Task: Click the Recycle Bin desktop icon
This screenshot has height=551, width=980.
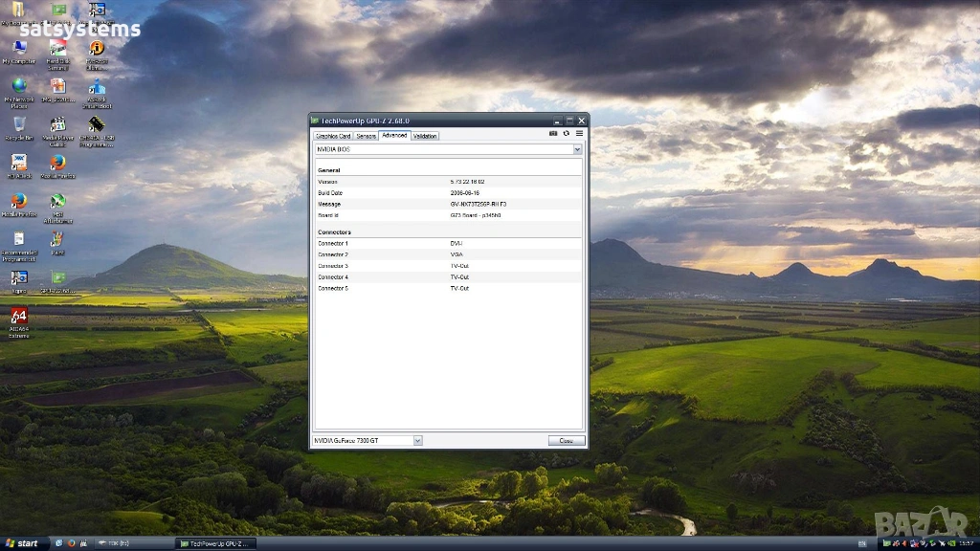Action: 18,124
